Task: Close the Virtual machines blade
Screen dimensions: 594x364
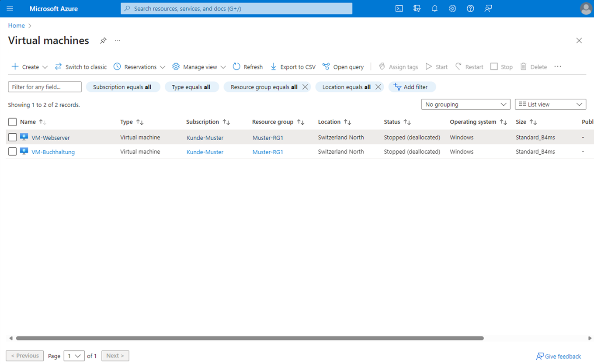Action: click(579, 41)
